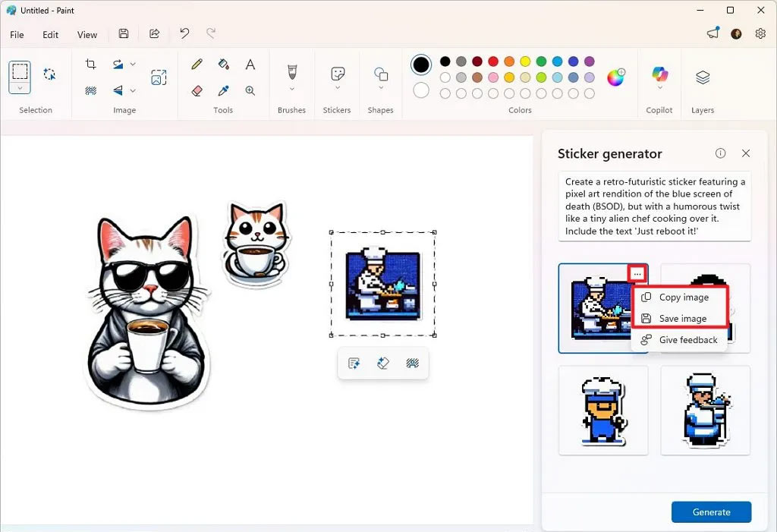
Task: Expand the Shapes gallery dropdown
Action: 381,88
